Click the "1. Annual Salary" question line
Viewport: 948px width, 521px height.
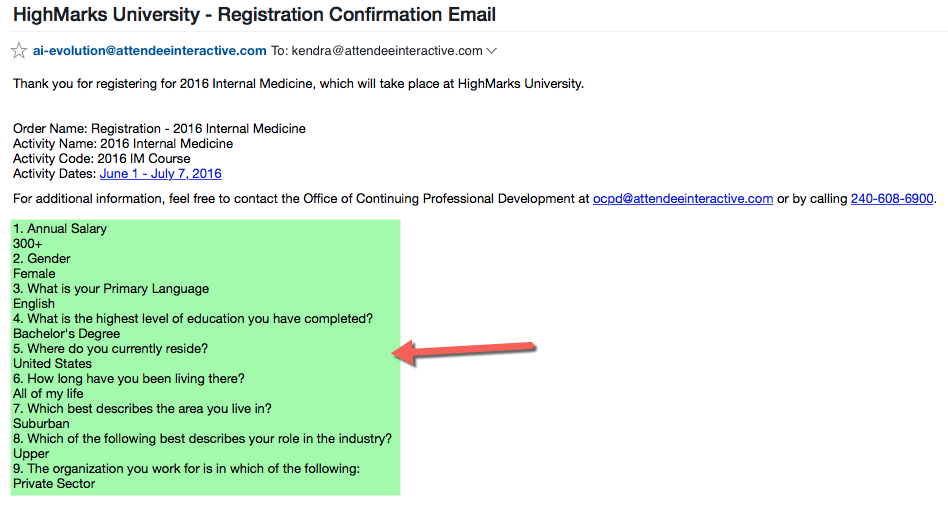pos(60,229)
